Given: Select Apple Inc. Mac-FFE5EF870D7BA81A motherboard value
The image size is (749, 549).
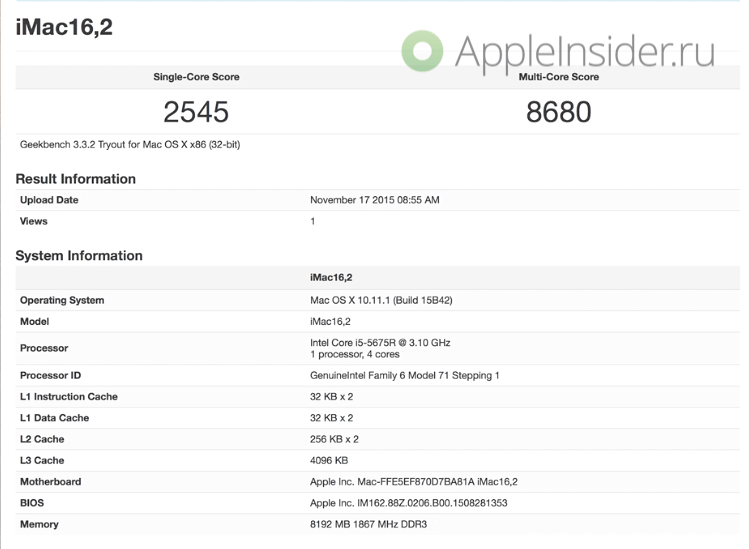Looking at the screenshot, I should click(x=414, y=482).
